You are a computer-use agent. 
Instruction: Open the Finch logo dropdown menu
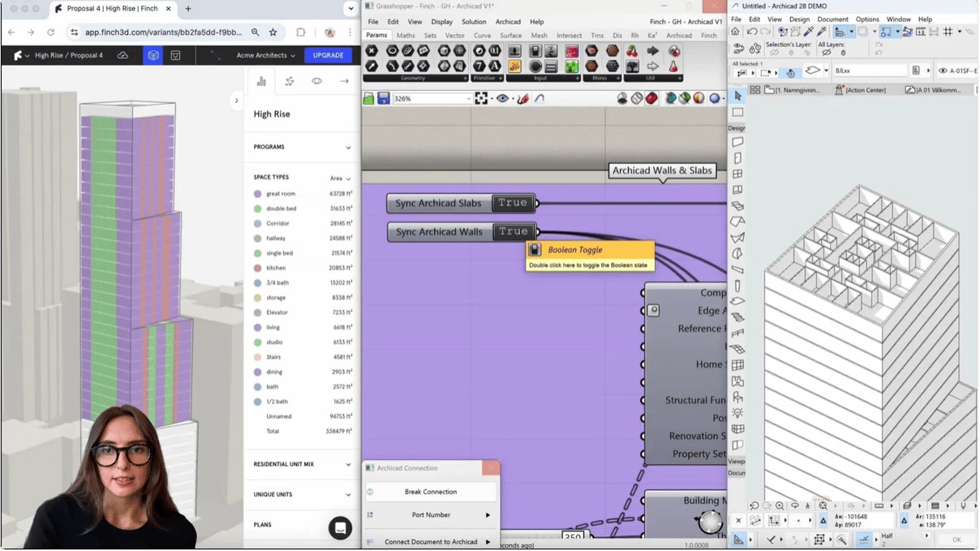click(x=22, y=55)
